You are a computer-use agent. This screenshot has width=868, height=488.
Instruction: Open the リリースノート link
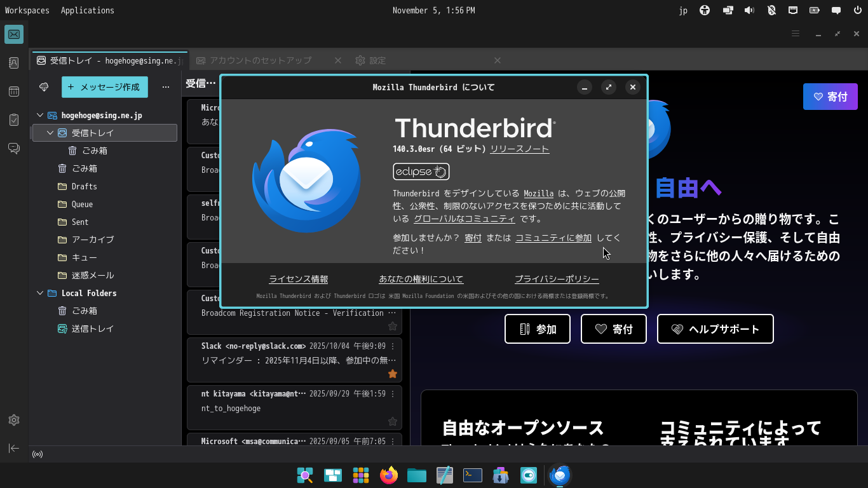(x=520, y=149)
